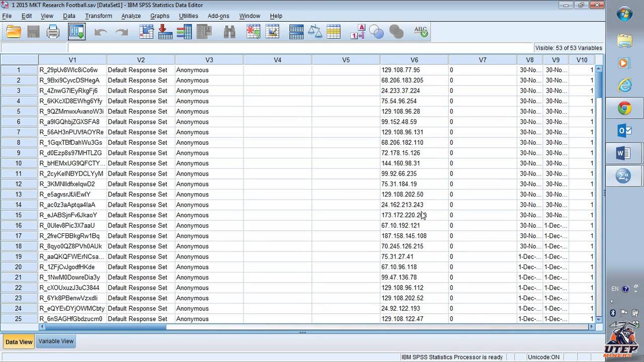Open the Recall recently used dialogs icon
This screenshot has width=644, height=362.
pyautogui.click(x=77, y=32)
